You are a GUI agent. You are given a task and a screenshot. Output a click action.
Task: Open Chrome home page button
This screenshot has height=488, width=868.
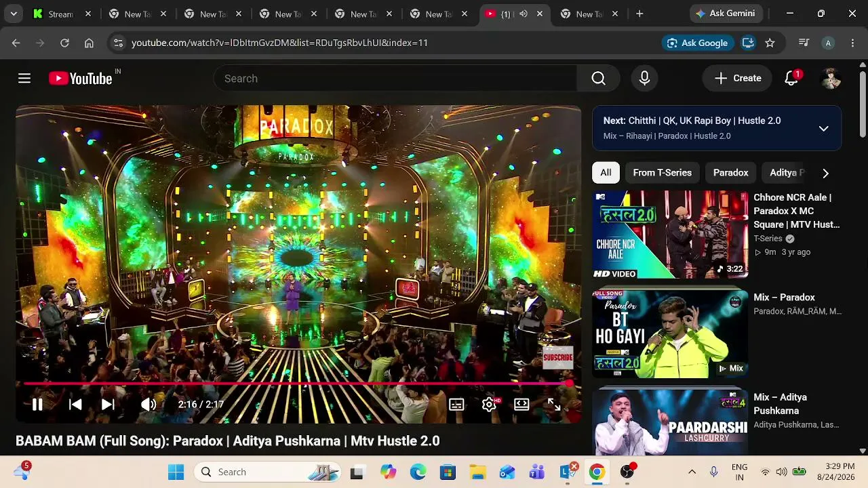tap(89, 43)
